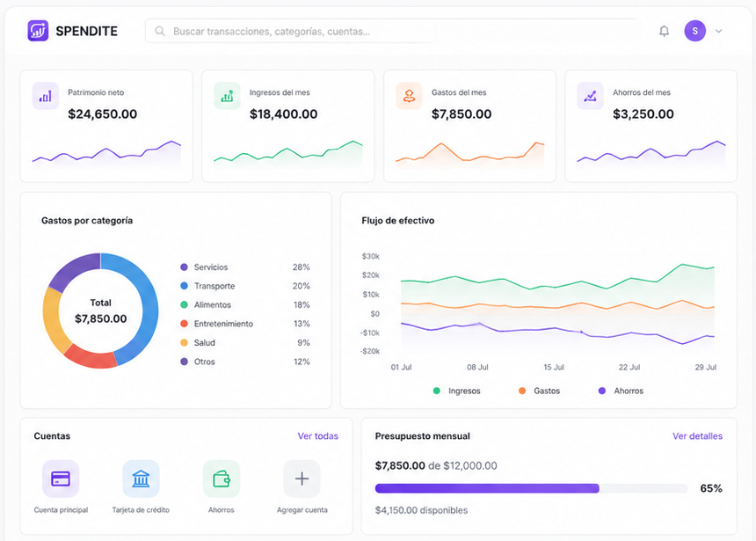The width and height of the screenshot is (756, 541).
Task: Click the $3,250.00 savings value
Action: click(x=643, y=113)
